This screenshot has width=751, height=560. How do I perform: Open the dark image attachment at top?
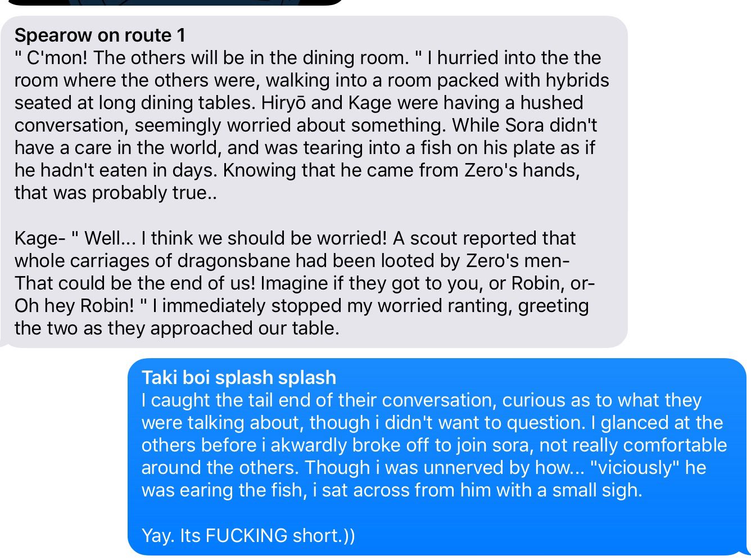click(x=174, y=2)
